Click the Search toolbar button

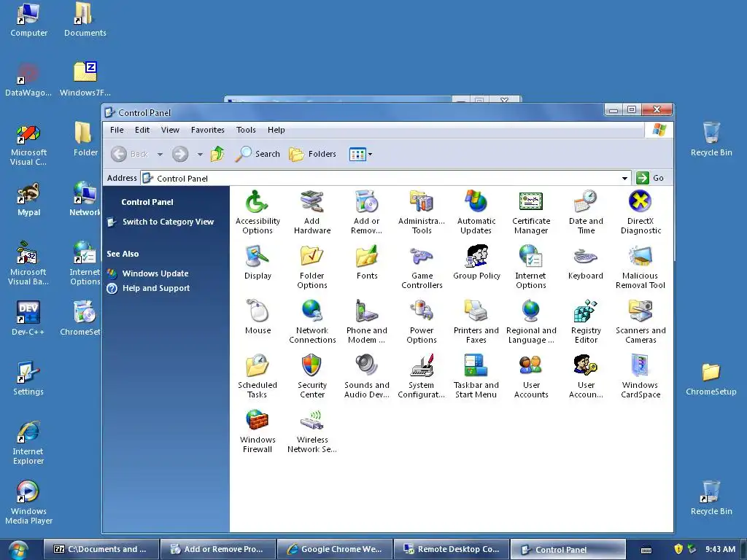[x=258, y=155]
